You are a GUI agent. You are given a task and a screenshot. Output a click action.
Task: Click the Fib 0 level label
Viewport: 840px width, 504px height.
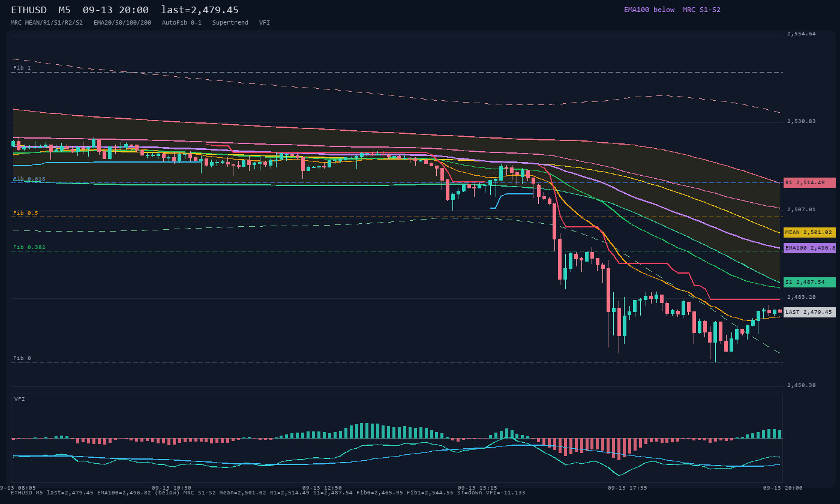(22, 358)
